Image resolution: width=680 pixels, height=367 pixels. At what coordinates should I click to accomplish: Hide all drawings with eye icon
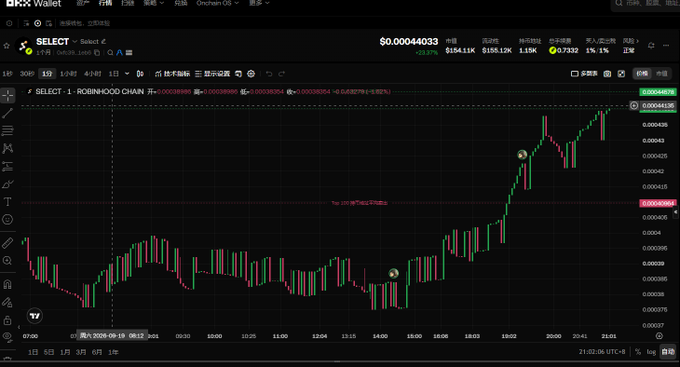[x=7, y=336]
